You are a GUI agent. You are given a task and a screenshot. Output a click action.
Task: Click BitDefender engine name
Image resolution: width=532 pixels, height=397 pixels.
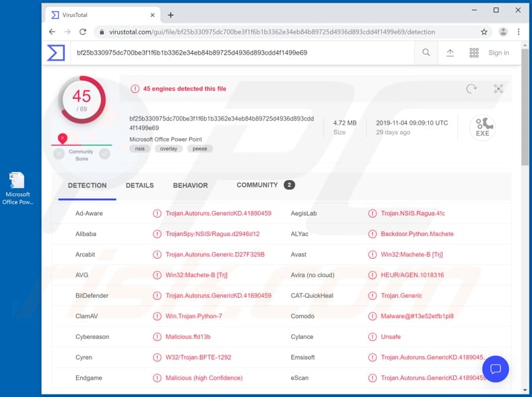tap(92, 296)
